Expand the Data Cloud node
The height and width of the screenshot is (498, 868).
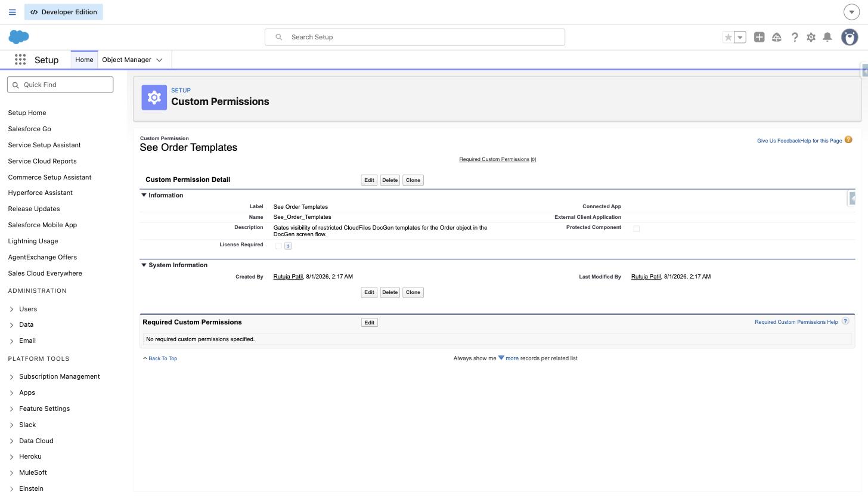click(11, 441)
